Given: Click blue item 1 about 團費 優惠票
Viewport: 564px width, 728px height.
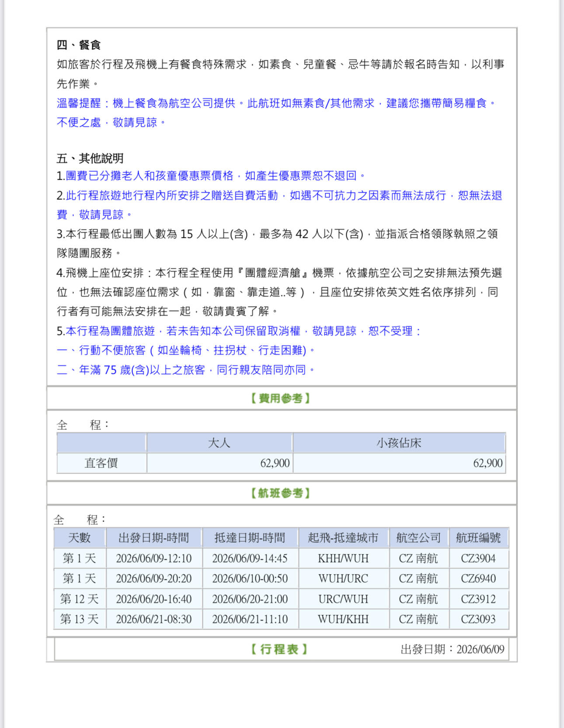Looking at the screenshot, I should 211,176.
